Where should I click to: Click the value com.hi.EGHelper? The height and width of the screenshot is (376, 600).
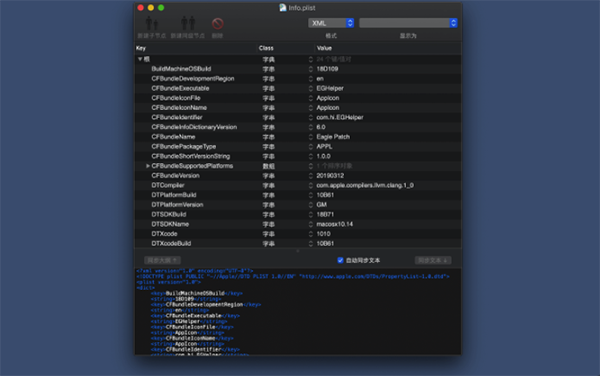pos(340,117)
